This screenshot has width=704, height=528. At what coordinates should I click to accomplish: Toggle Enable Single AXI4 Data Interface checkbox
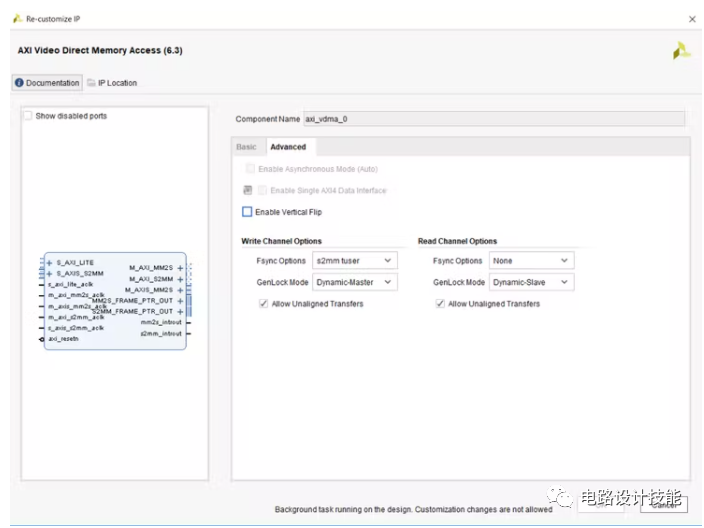point(262,190)
